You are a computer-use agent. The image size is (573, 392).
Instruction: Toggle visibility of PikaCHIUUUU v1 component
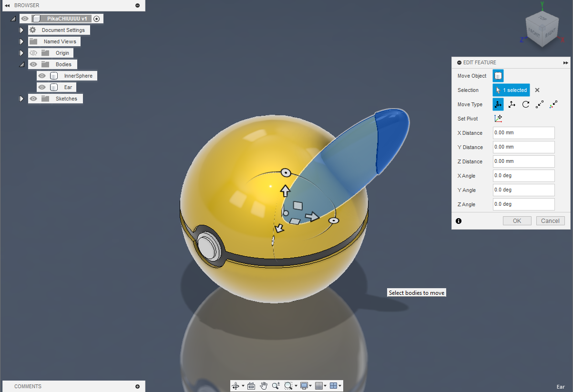25,19
